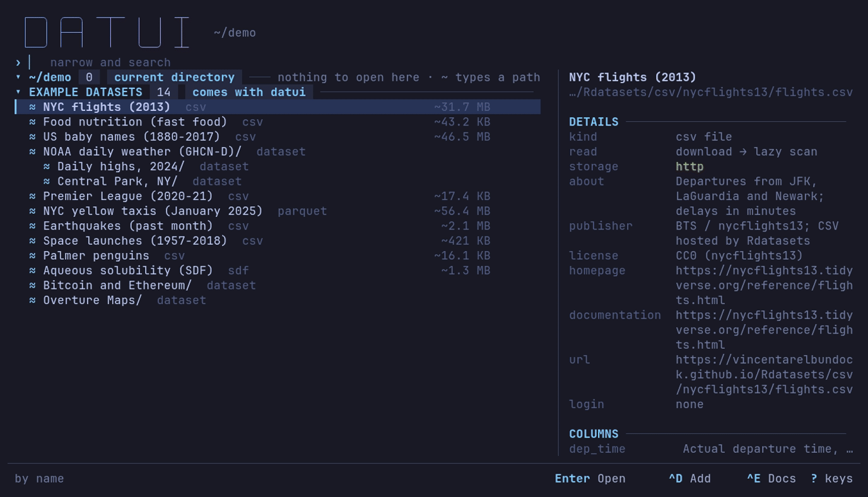This screenshot has height=497, width=868.
Task: Click the http storage value
Action: tap(689, 167)
